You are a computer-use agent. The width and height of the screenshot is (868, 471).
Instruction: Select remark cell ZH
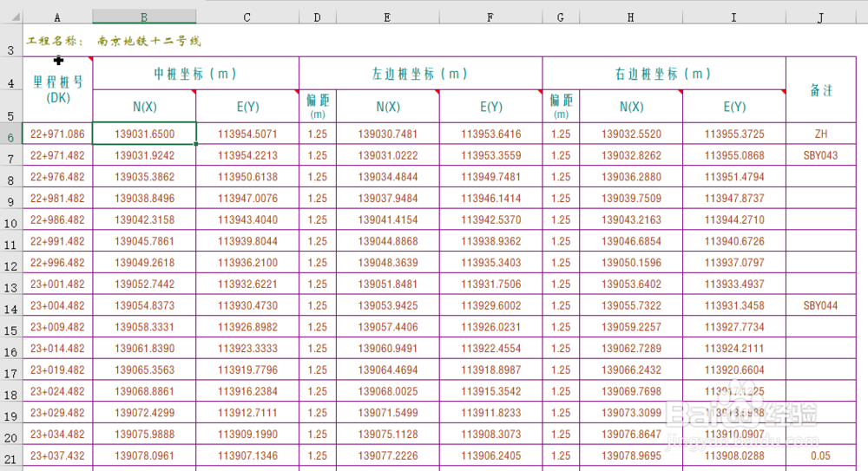pyautogui.click(x=821, y=134)
